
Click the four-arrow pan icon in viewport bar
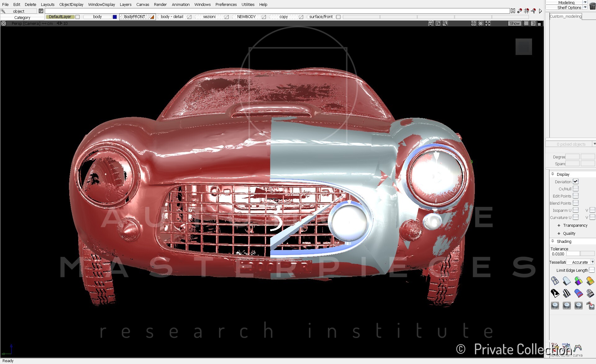tap(488, 23)
